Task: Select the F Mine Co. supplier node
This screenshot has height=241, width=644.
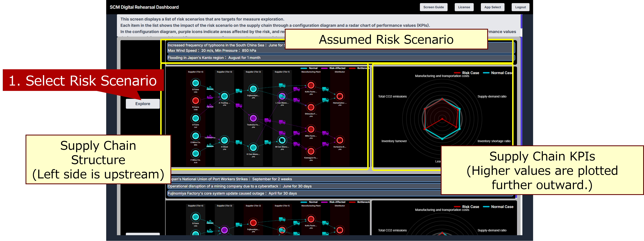Action: click(x=195, y=153)
